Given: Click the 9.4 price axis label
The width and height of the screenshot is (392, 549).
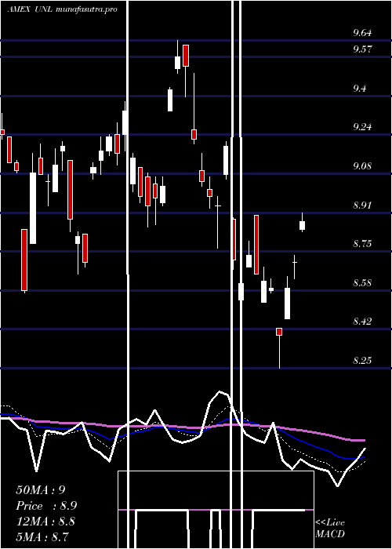Looking at the screenshot, I should 360,88.
